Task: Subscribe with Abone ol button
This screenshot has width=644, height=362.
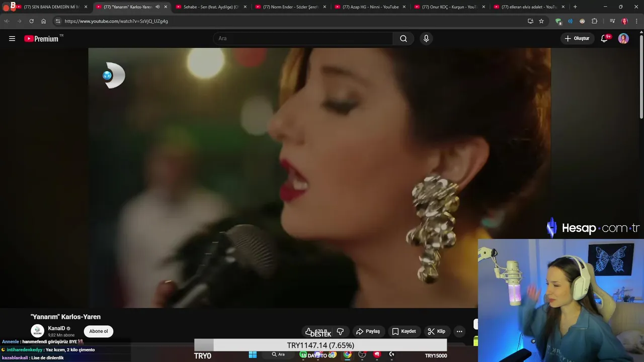Action: [99, 331]
